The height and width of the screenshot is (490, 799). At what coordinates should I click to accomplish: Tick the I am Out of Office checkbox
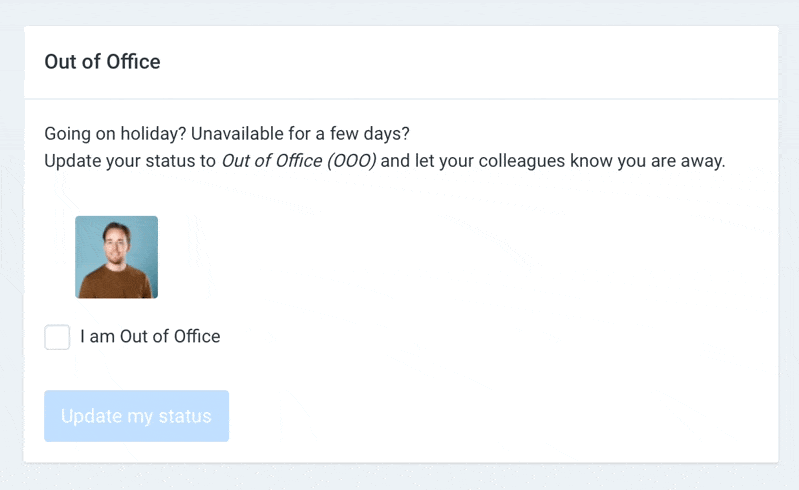coord(57,337)
